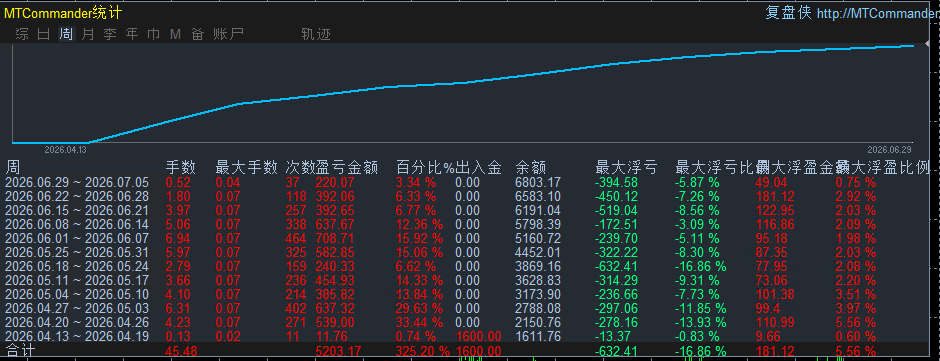Switch to the 综 summary tab
This screenshot has width=940, height=361.
click(22, 34)
